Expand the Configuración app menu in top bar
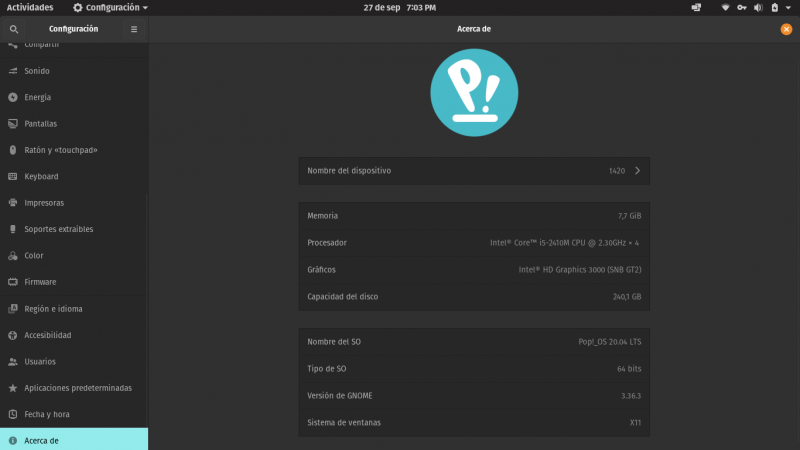The width and height of the screenshot is (800, 450). [x=110, y=7]
